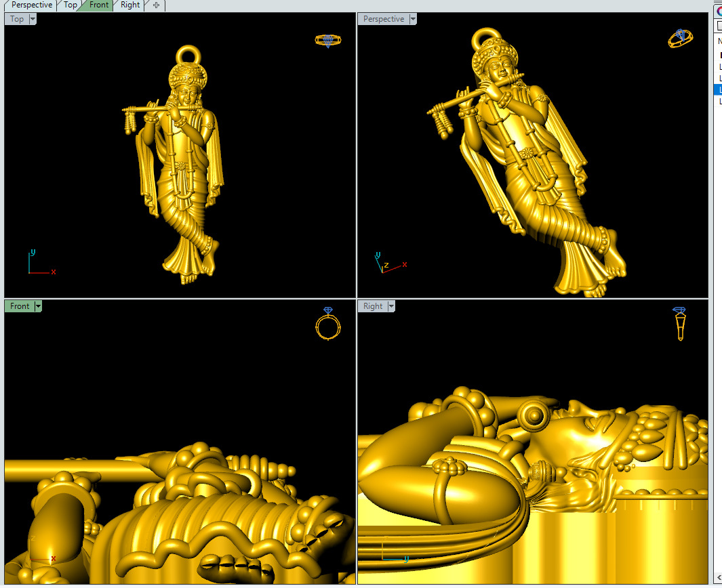Click the tilted ring icon in Perspective viewport

pos(680,38)
